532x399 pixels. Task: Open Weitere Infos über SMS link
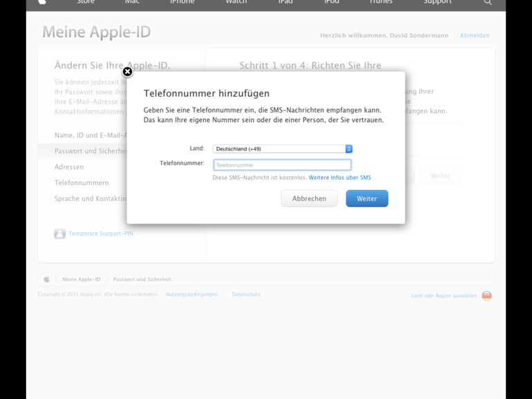340,177
